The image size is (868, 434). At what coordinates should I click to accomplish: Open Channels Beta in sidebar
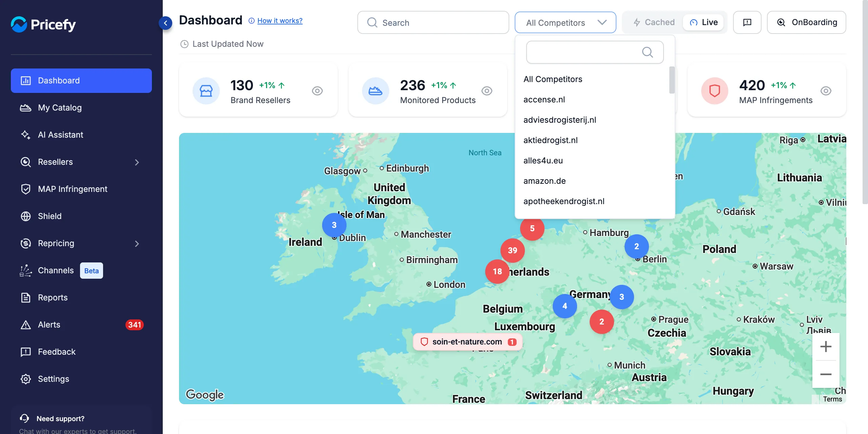pyautogui.click(x=81, y=271)
